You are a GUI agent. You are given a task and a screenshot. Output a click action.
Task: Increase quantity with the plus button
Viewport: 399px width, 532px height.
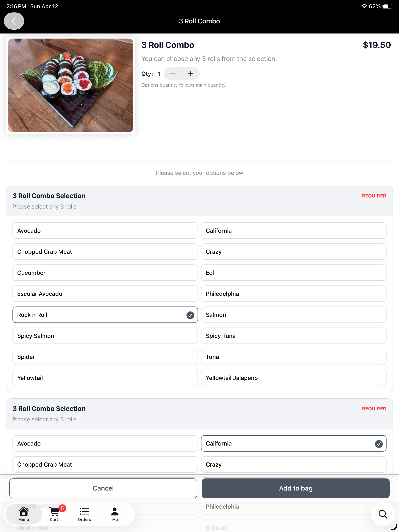coord(191,74)
